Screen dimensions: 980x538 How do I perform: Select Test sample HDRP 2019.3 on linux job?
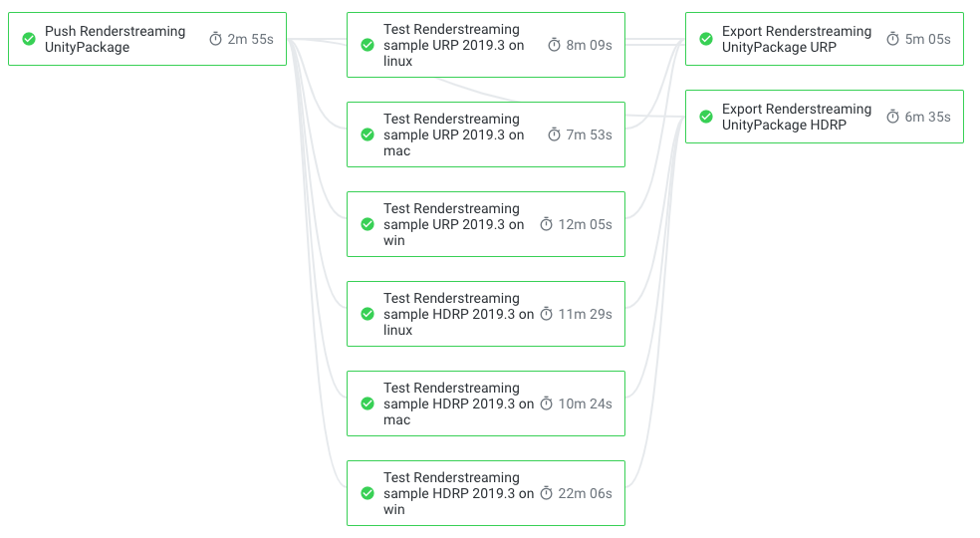[x=486, y=314]
